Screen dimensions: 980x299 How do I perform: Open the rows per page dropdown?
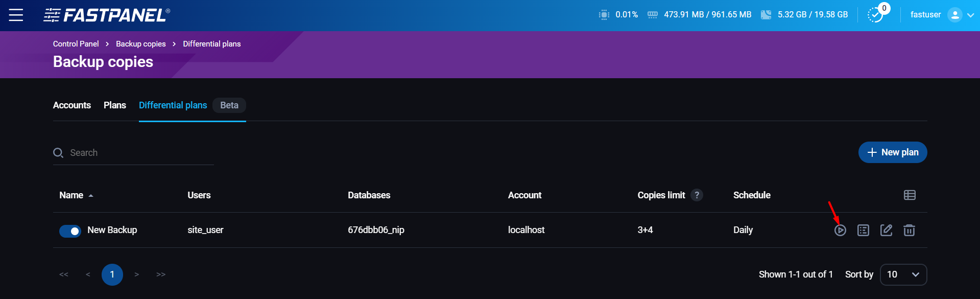point(903,274)
